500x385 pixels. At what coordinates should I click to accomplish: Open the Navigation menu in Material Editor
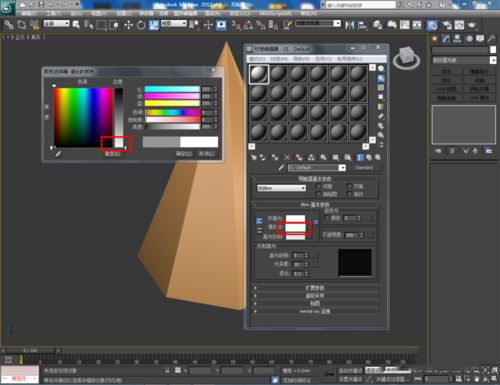point(301,59)
